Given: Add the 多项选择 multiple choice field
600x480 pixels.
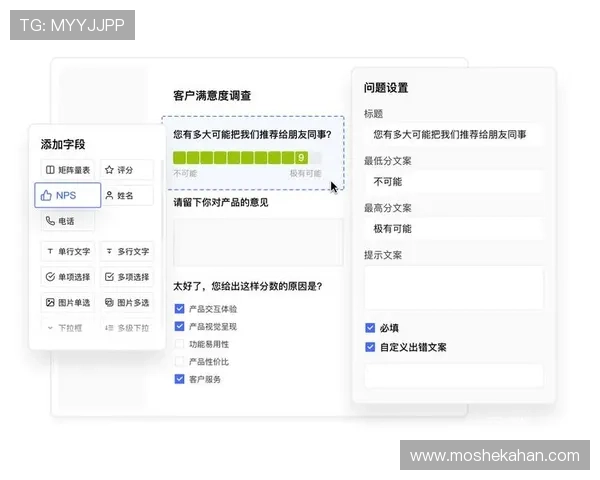Looking at the screenshot, I should tap(127, 277).
